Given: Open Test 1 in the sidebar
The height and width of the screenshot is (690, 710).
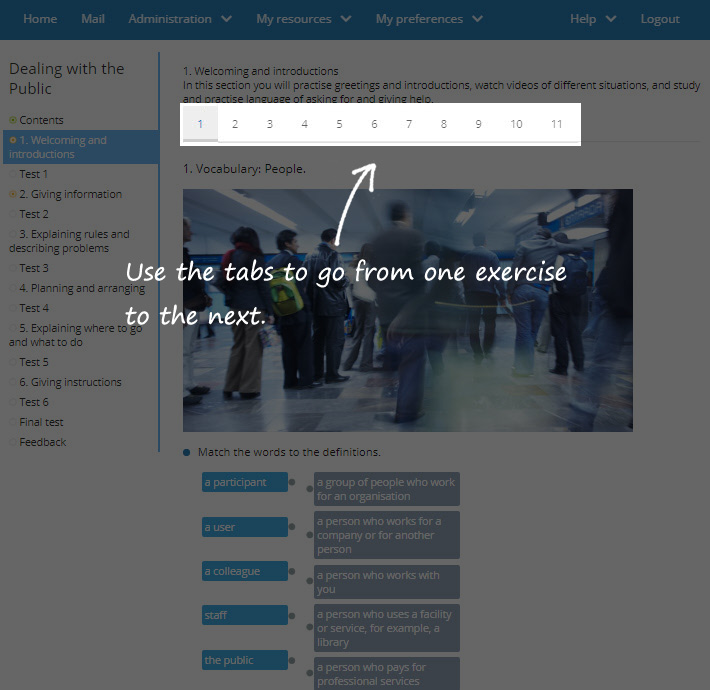Looking at the screenshot, I should point(34,174).
